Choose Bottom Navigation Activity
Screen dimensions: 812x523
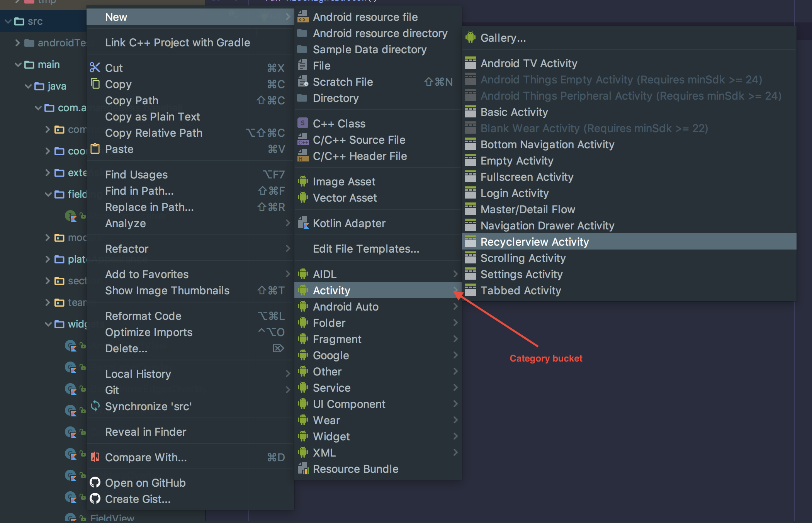629,144
